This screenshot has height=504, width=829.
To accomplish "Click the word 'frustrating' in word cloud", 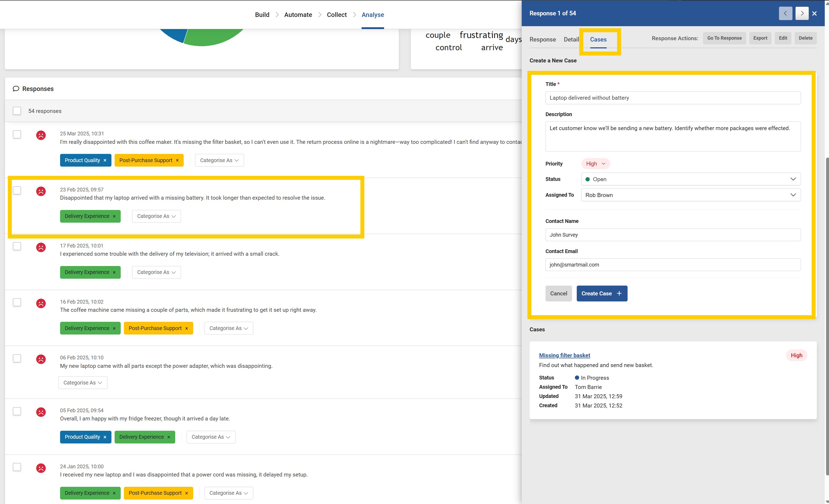I will pyautogui.click(x=481, y=35).
